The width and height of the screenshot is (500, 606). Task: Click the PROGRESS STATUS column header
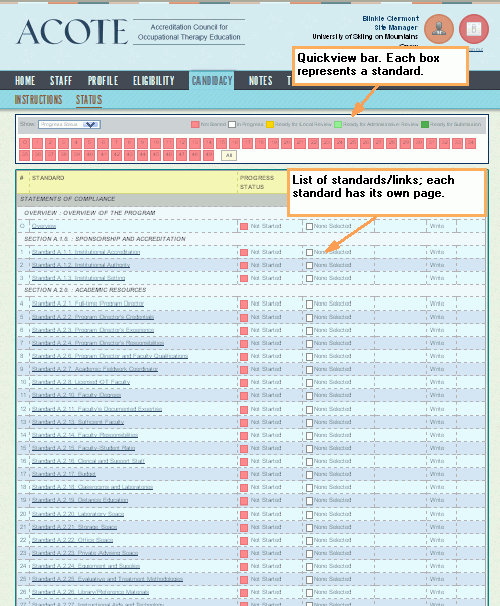[257, 182]
